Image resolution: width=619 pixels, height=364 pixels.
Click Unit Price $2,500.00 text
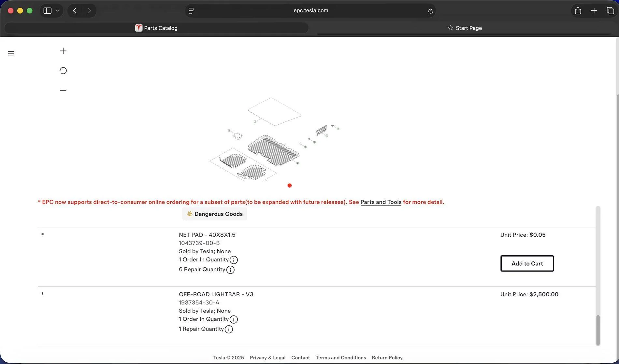[x=529, y=294]
